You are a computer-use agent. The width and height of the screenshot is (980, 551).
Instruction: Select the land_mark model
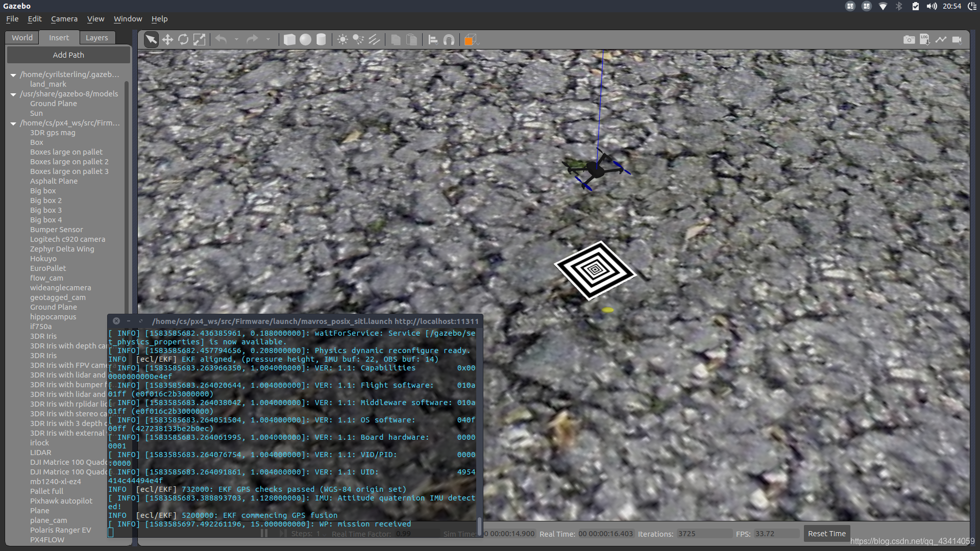[48, 84]
